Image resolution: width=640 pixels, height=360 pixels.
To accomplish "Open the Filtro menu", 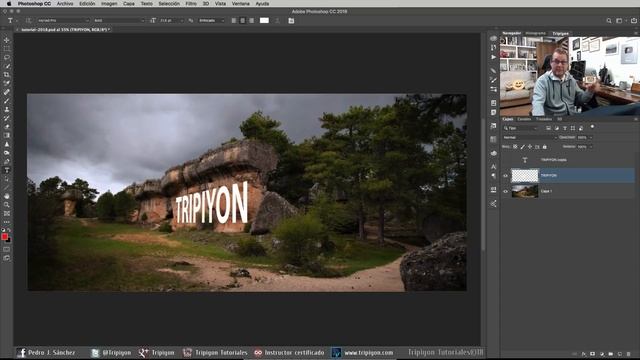I will click(191, 3).
